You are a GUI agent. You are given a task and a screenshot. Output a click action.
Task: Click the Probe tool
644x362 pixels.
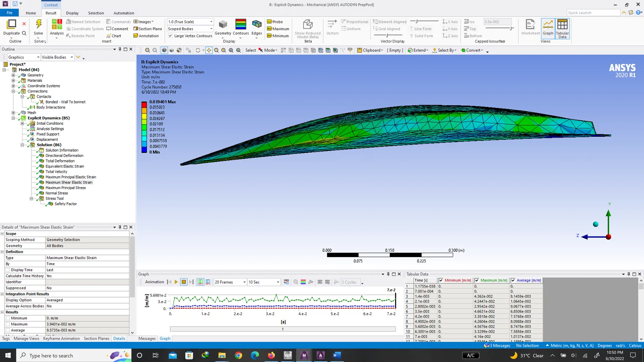pyautogui.click(x=275, y=22)
